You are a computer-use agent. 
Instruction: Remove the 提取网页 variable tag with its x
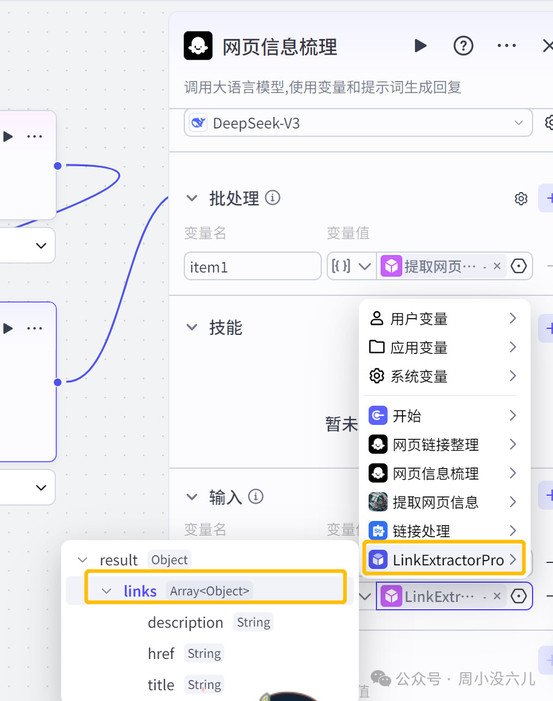tap(497, 266)
